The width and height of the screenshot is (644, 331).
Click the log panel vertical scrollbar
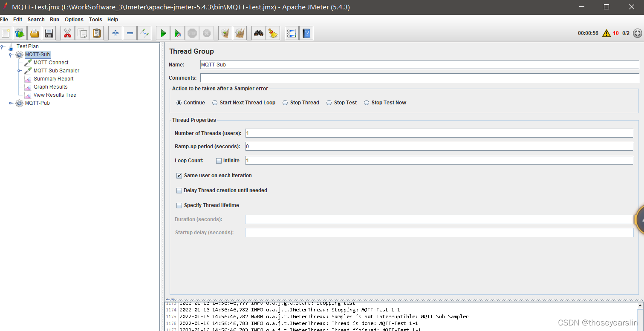(x=640, y=317)
